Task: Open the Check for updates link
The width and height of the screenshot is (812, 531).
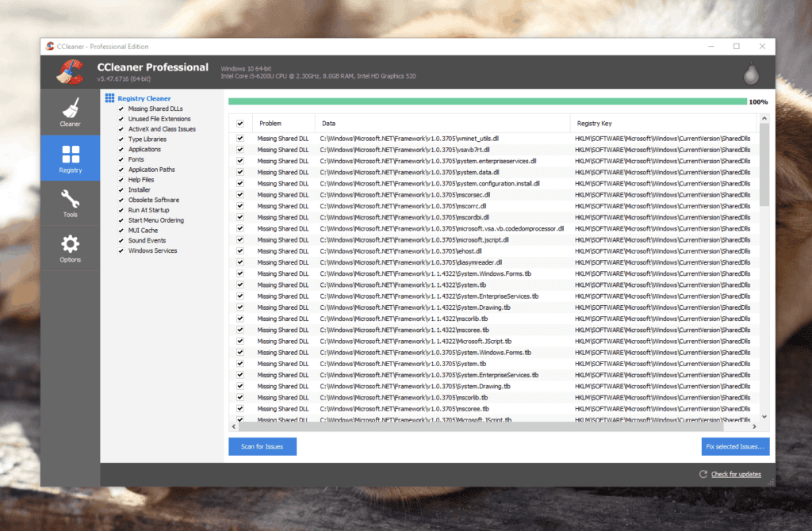Action: pyautogui.click(x=736, y=474)
